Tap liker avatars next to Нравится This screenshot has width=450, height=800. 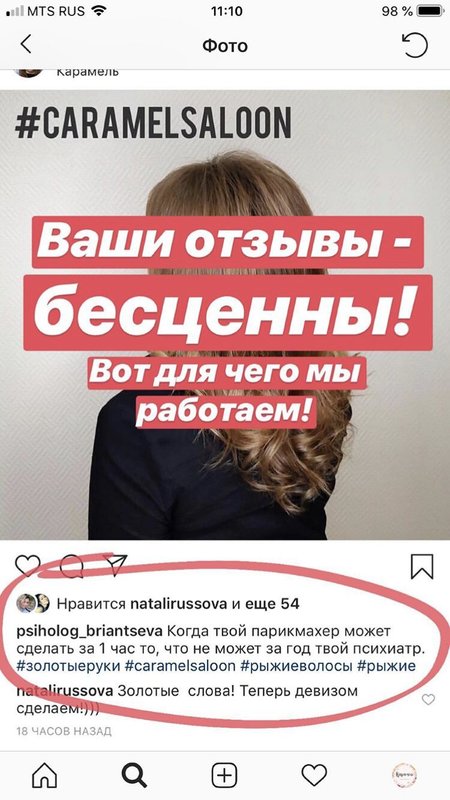click(33, 604)
